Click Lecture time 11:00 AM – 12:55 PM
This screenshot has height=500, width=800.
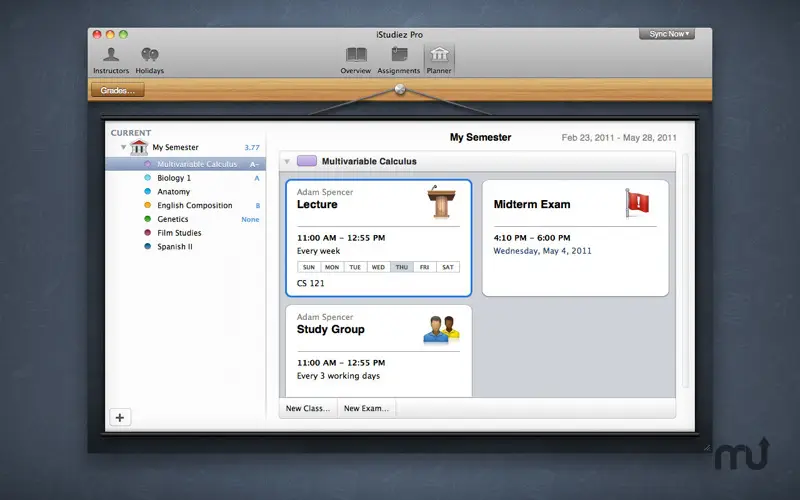pyautogui.click(x=341, y=238)
